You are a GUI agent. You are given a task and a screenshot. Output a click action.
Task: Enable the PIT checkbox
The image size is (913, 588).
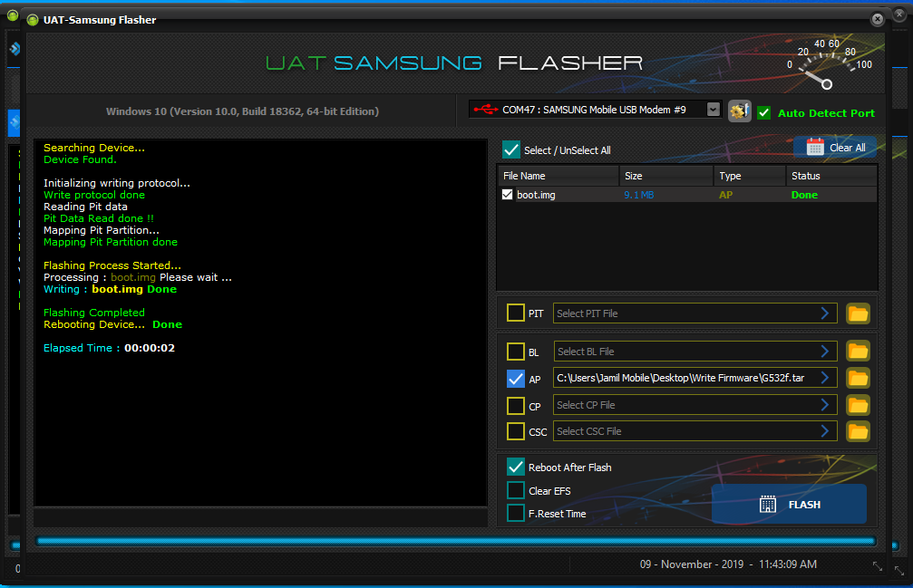(x=515, y=313)
